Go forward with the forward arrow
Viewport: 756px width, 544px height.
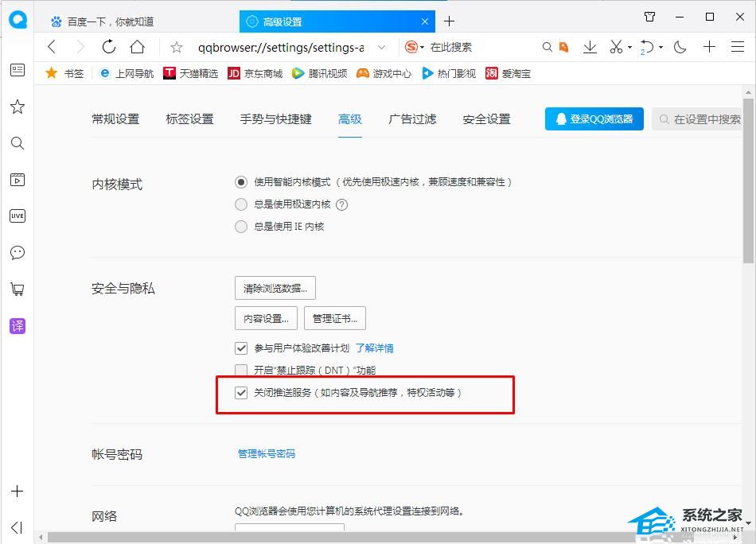coord(80,47)
